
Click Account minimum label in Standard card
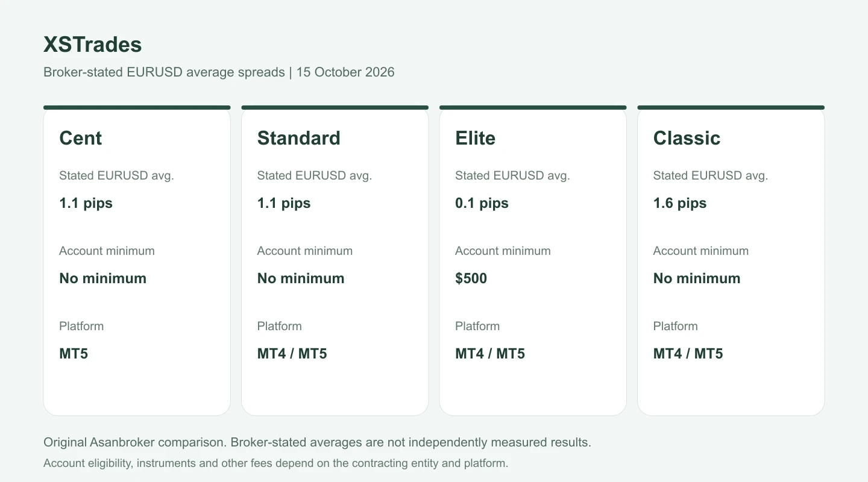coord(305,251)
